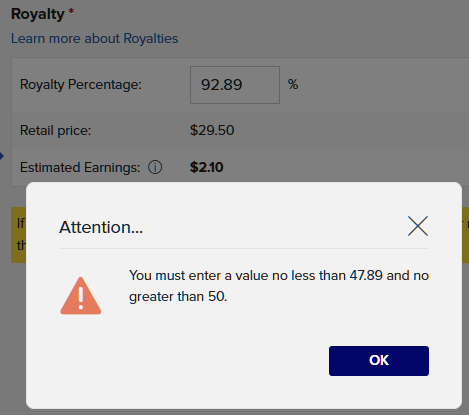Click the red required asterisk beside Royalty

[x=71, y=12]
